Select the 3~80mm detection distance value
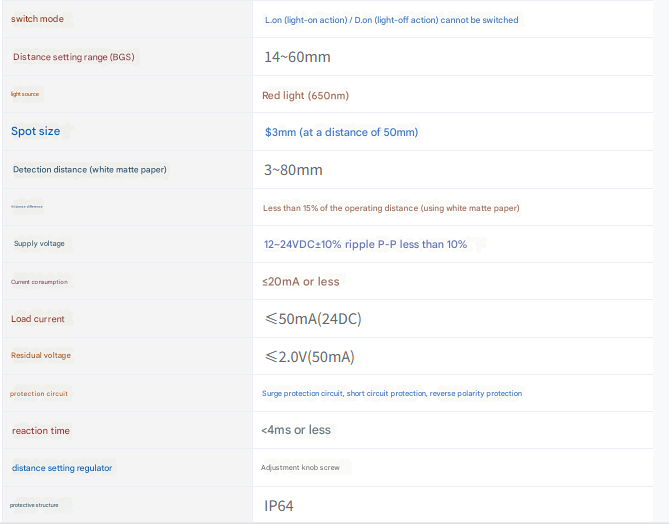669x524 pixels. 293,170
